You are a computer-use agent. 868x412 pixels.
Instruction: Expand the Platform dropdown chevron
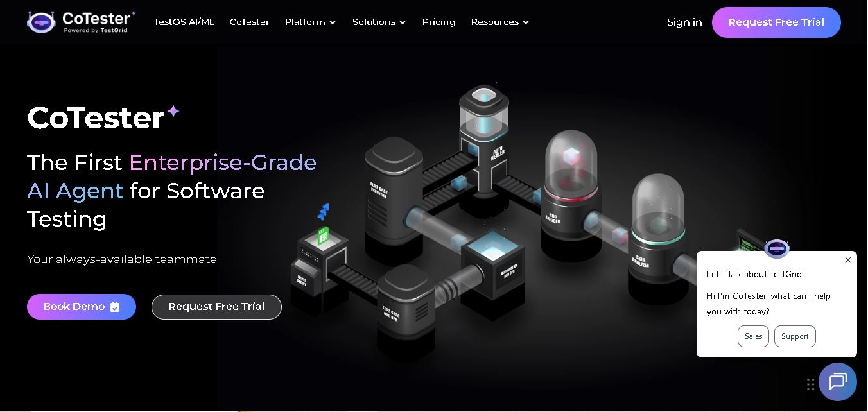pyautogui.click(x=333, y=22)
